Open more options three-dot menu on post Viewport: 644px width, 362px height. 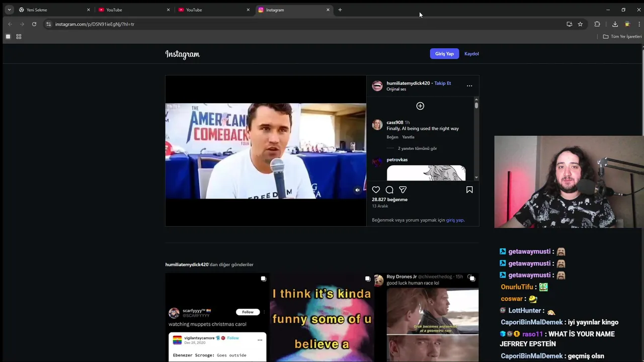click(469, 86)
